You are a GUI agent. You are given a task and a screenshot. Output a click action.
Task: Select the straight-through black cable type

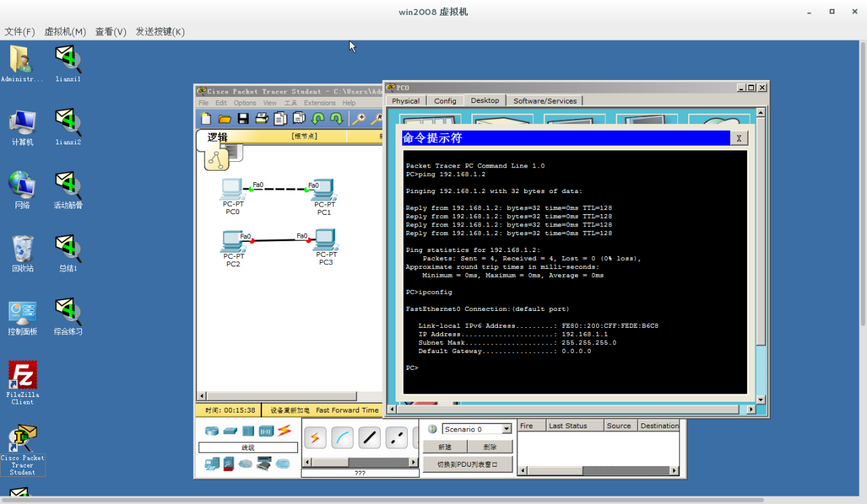[x=369, y=438]
